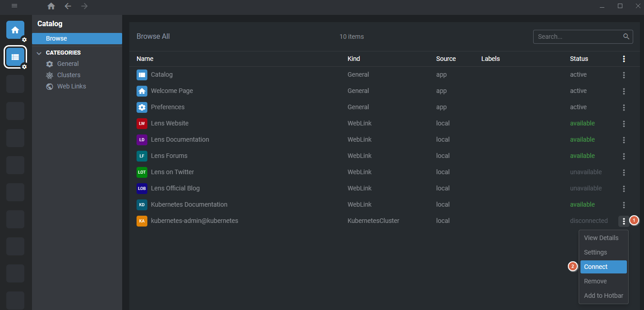Collapse the CATEGORIES tree section
644x310 pixels.
point(39,53)
